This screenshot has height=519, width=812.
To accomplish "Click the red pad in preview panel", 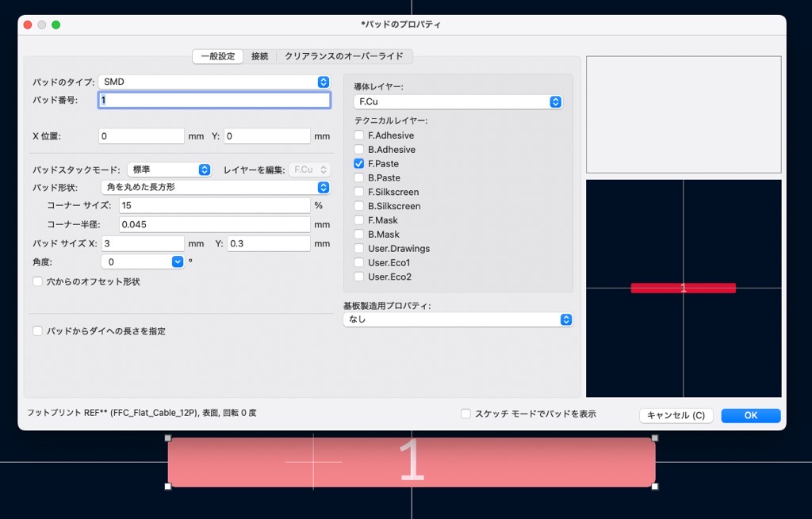I will 683,288.
